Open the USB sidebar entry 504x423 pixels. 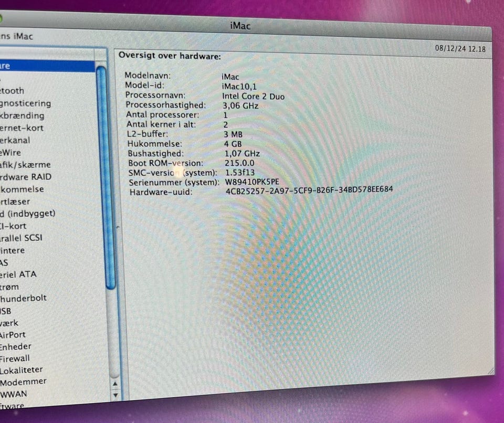(x=5, y=311)
